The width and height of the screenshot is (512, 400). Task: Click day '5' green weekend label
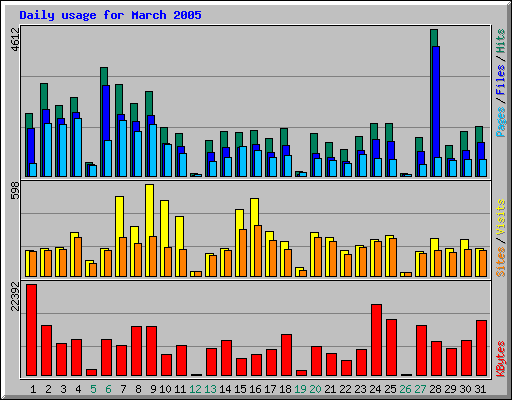[93, 389]
